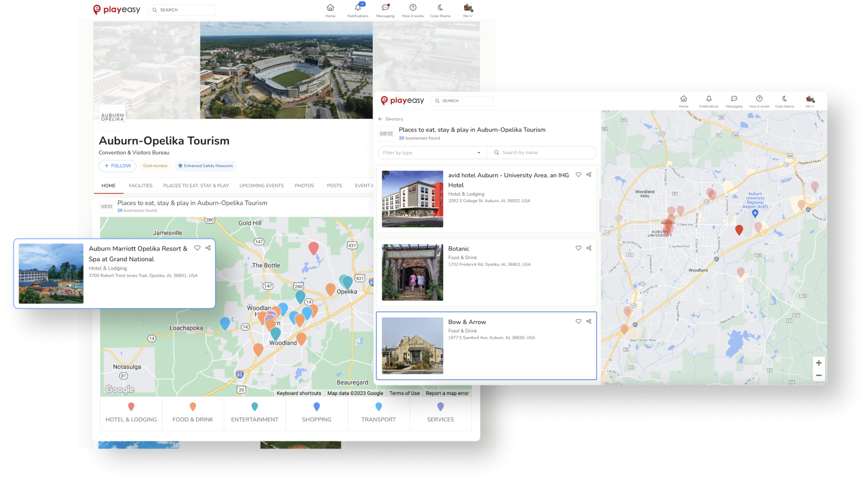Filter map by Entertainment

255,413
